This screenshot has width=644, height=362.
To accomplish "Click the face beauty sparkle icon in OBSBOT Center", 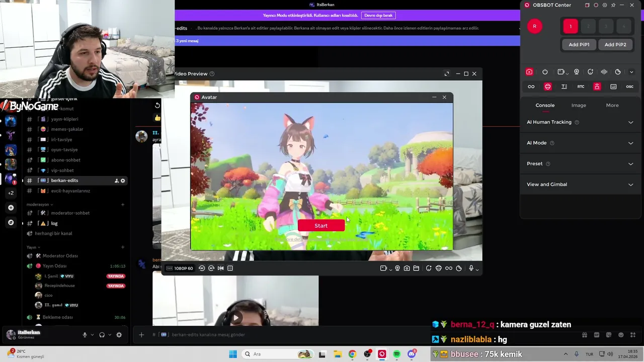I will [590, 72].
